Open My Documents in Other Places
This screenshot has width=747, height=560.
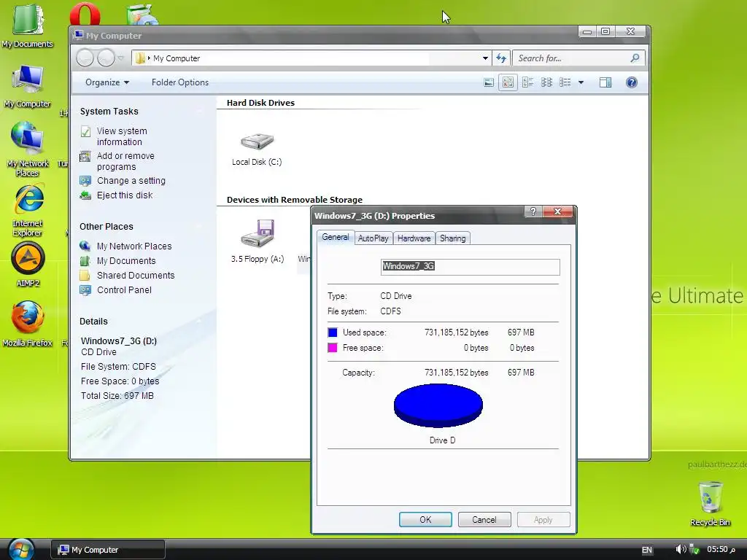tap(126, 261)
